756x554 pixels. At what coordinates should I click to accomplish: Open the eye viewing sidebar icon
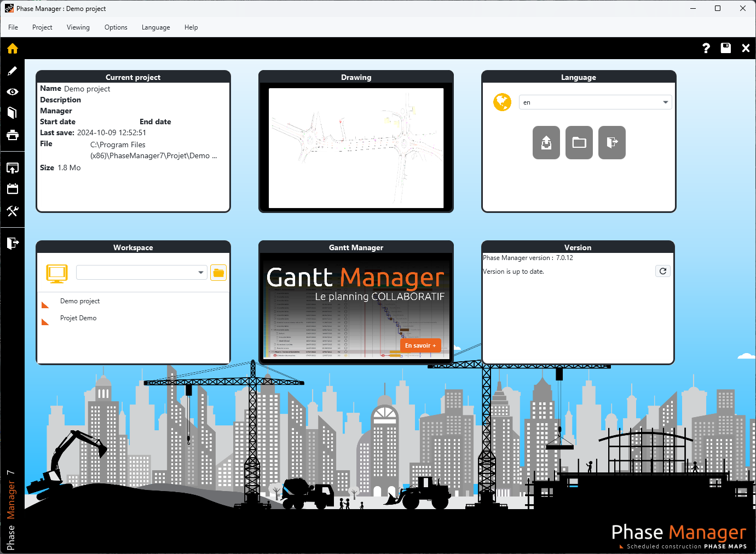coord(13,92)
